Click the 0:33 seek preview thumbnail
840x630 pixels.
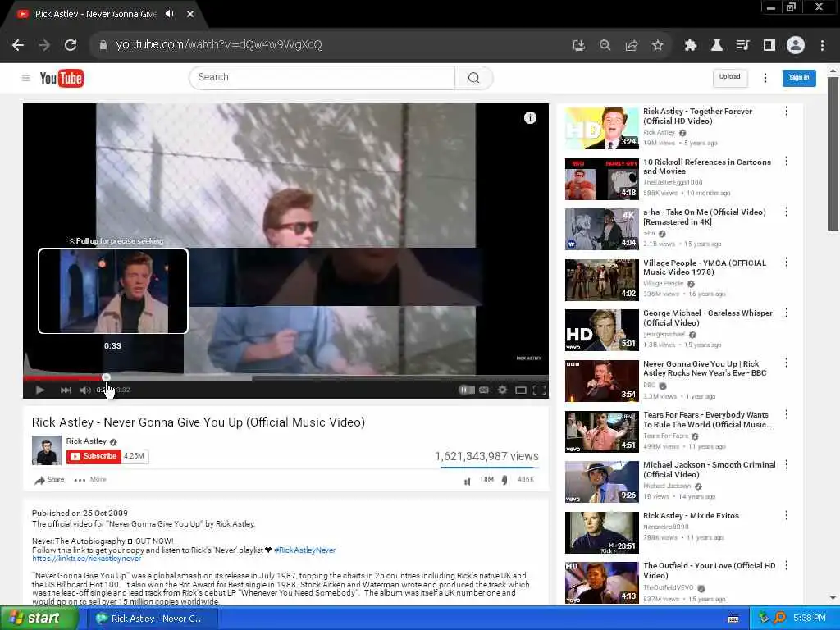pyautogui.click(x=113, y=291)
